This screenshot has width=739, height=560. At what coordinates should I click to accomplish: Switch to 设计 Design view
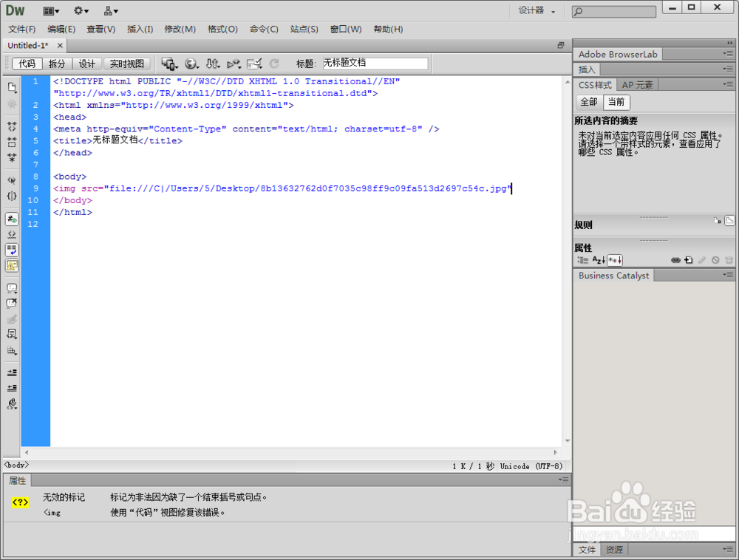click(87, 63)
